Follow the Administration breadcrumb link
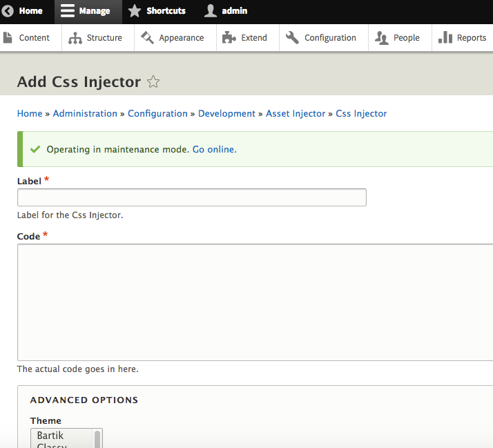Screen dimensions: 493x448 (x=85, y=113)
